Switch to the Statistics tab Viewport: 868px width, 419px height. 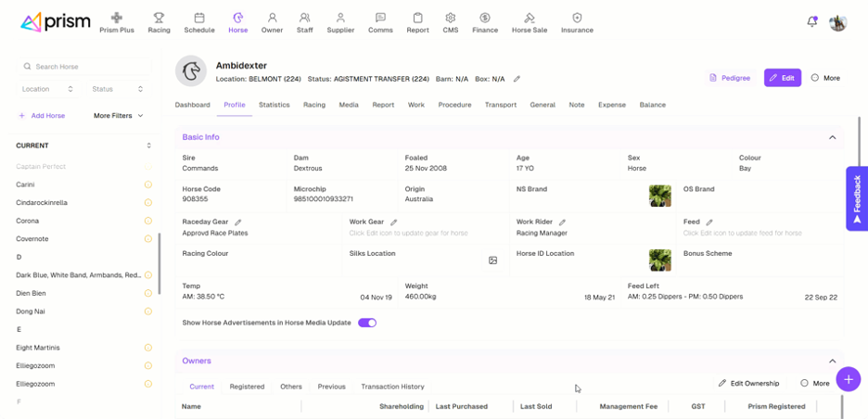pos(274,105)
